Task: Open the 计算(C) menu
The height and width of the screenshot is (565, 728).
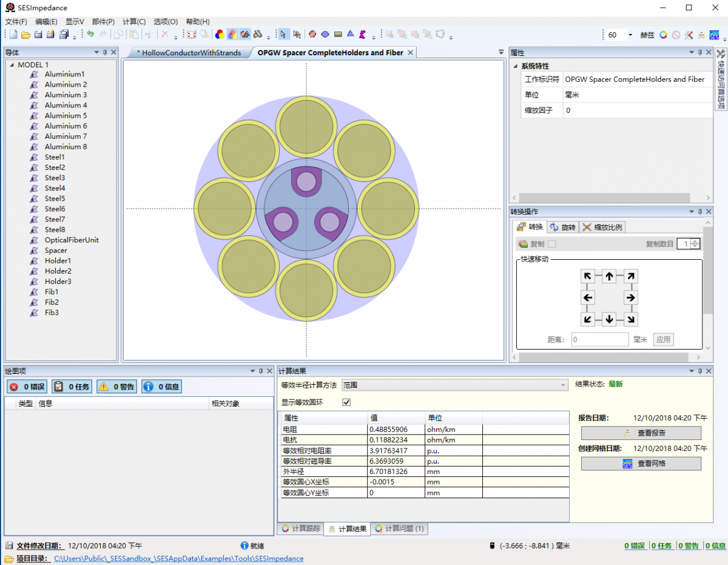Action: [x=133, y=22]
